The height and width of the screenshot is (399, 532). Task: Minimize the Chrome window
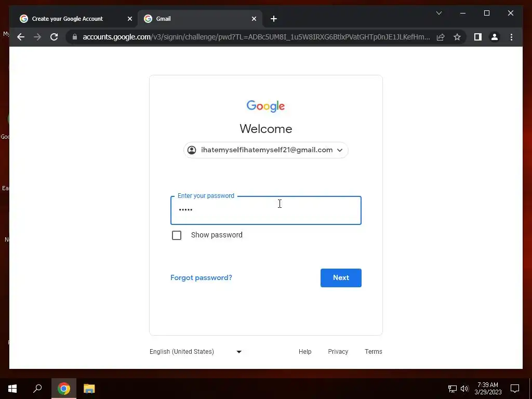463,13
